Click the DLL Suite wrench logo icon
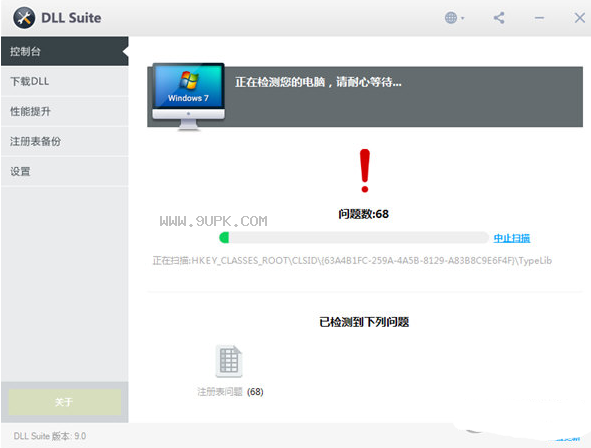This screenshot has width=591, height=448. [24, 18]
